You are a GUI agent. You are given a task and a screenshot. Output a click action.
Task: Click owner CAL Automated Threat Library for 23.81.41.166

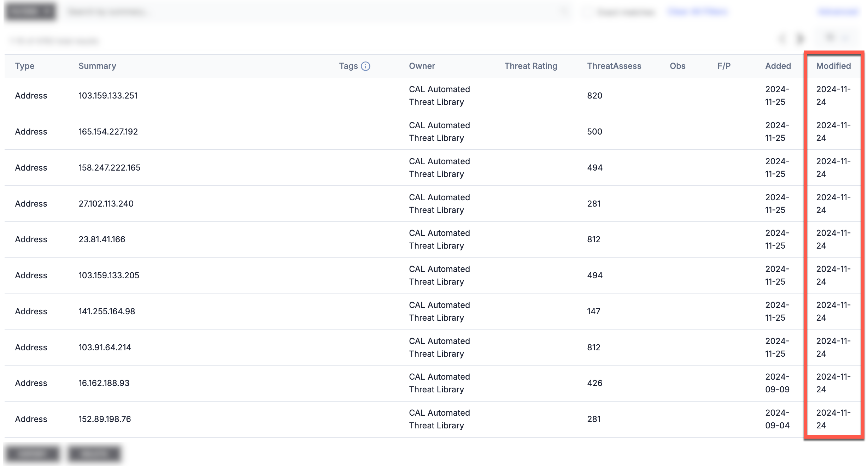tap(439, 239)
